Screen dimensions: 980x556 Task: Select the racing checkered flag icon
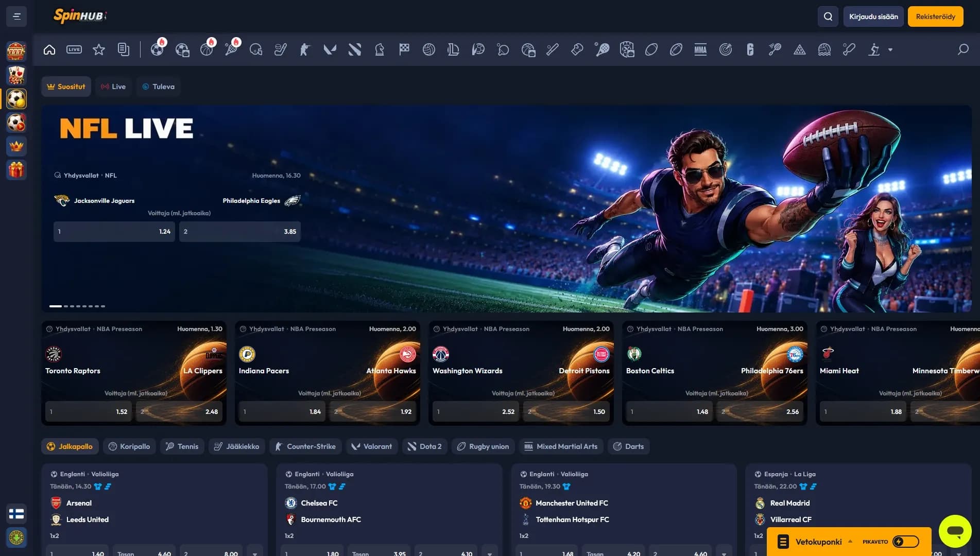tap(404, 50)
